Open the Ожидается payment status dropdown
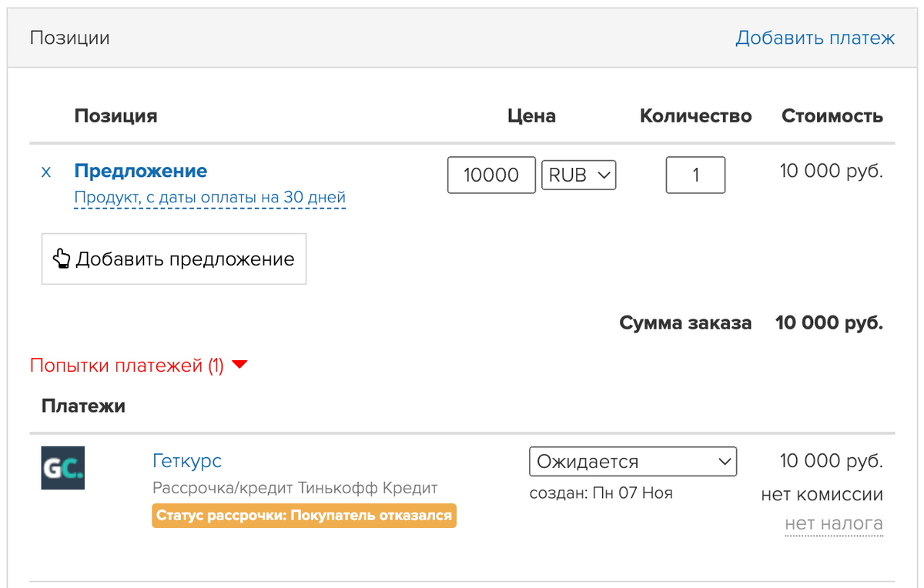 point(633,462)
